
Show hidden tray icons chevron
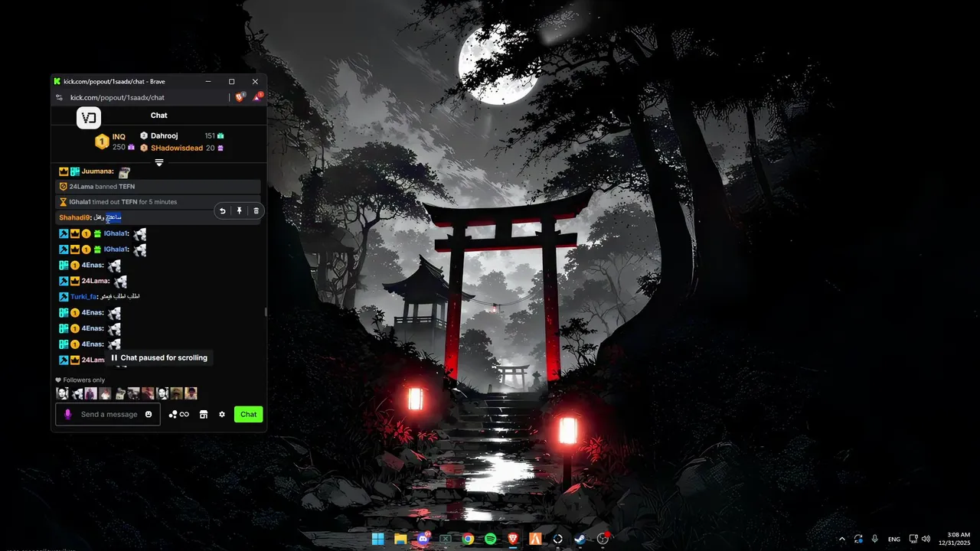point(842,539)
